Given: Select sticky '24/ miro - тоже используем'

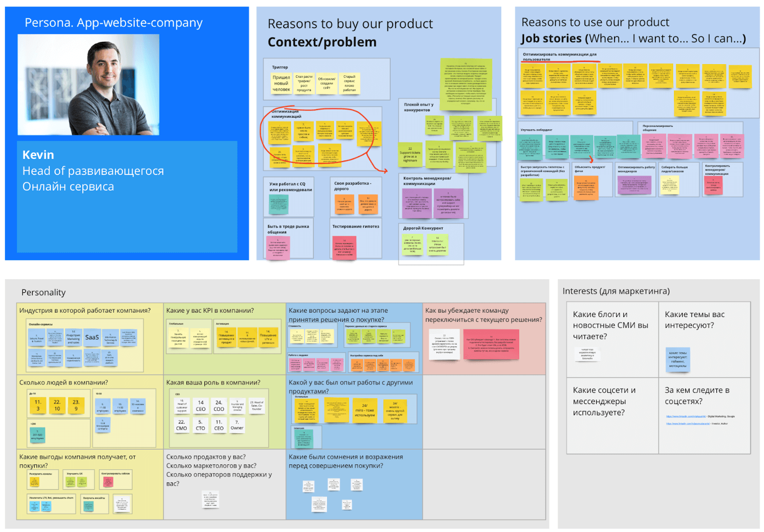Looking at the screenshot, I should pos(365,411).
